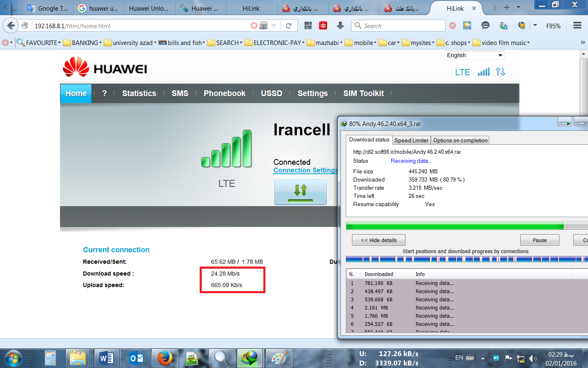Expand the FAVOURITE bookmarks folder
588x368 pixels.
(39, 43)
